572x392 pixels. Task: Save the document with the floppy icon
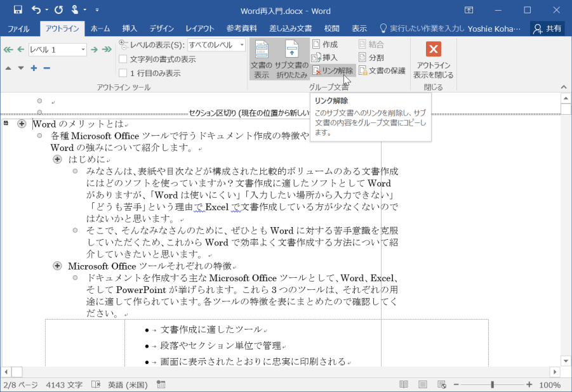18,10
